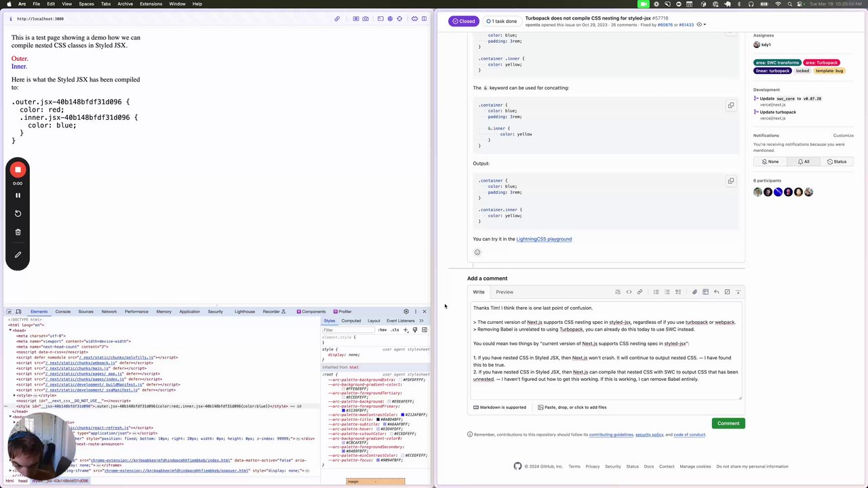Copy the first container code block
This screenshot has height=488, width=868.
(x=730, y=106)
